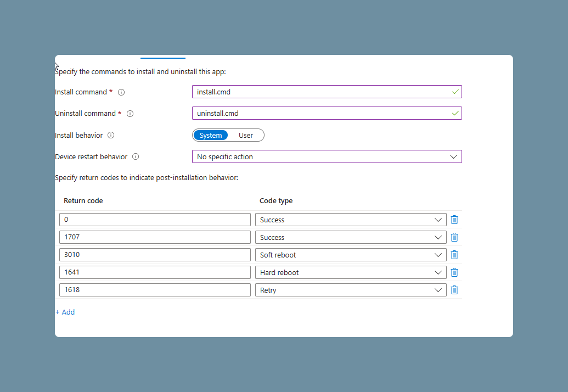Change the Soft reboot code type dropdown
The image size is (568, 392).
tap(351, 255)
